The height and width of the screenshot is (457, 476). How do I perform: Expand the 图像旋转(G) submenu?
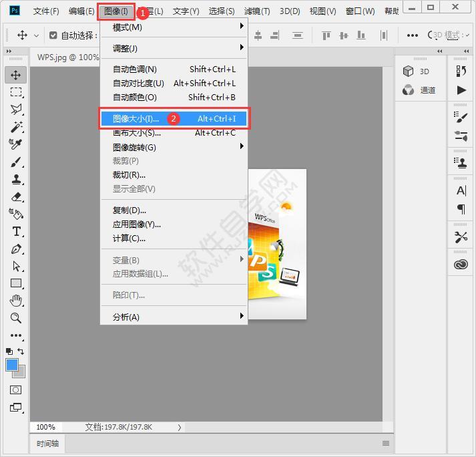(174, 147)
